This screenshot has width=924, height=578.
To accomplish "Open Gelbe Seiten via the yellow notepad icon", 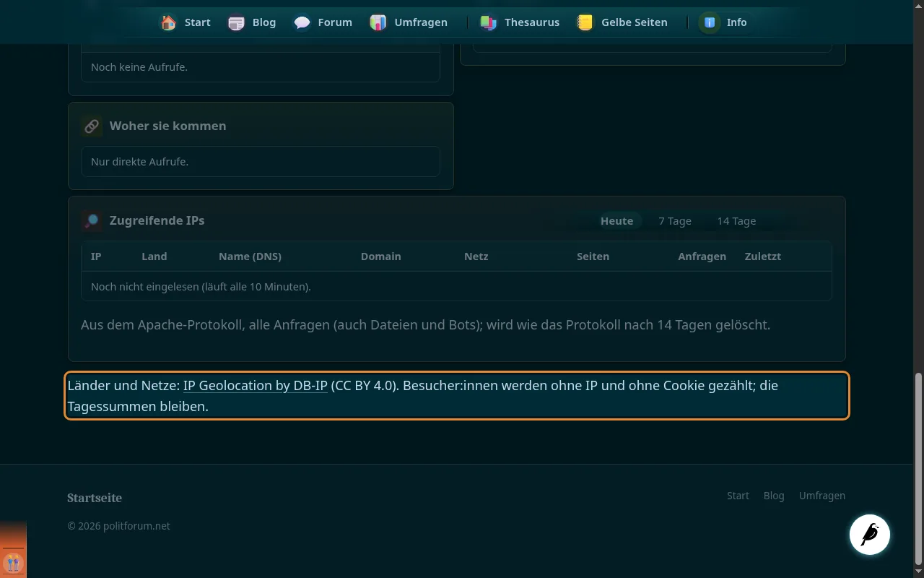I will pyautogui.click(x=585, y=22).
